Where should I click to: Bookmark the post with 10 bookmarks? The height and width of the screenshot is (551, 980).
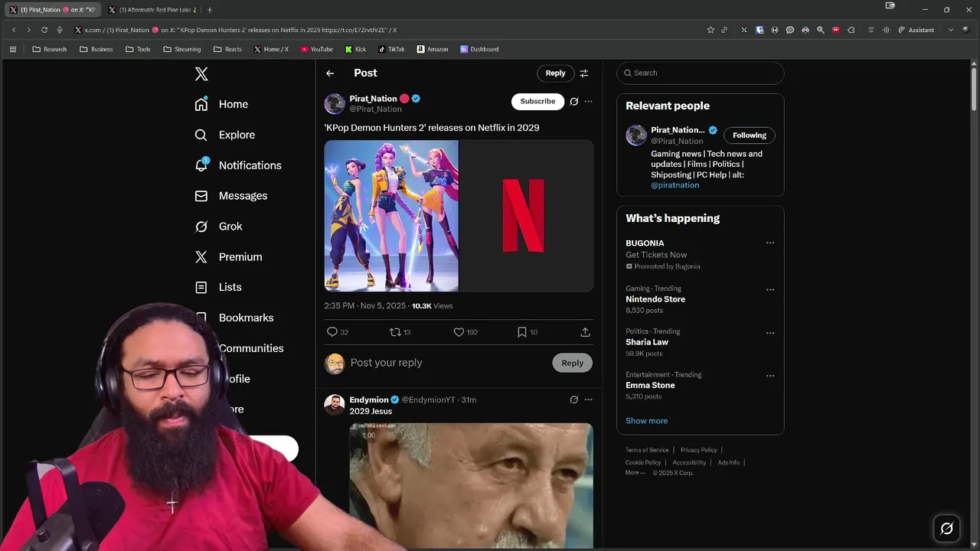click(x=527, y=332)
